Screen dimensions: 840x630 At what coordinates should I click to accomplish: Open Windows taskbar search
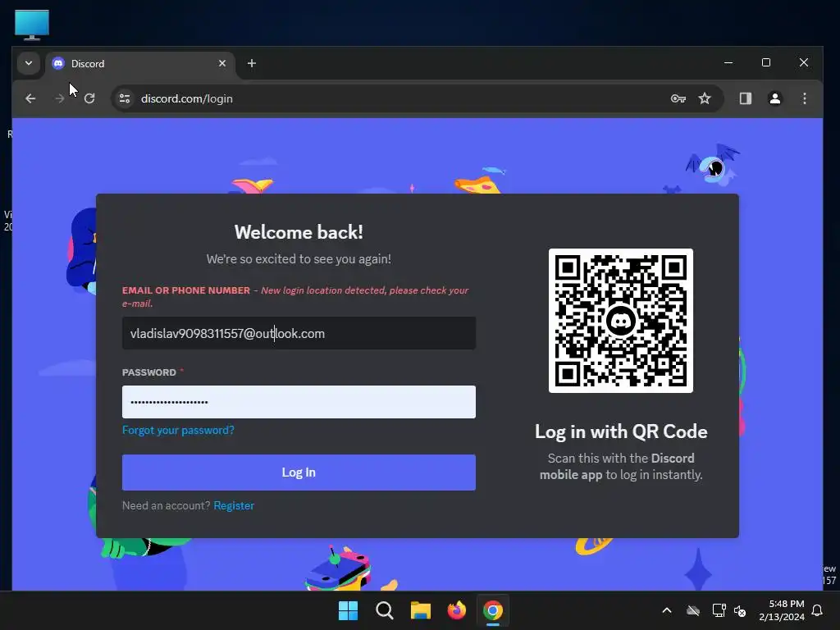tap(385, 610)
